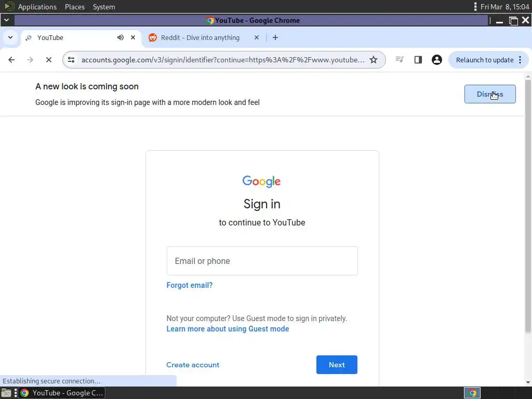Minimize the Chrome window

pyautogui.click(x=499, y=21)
